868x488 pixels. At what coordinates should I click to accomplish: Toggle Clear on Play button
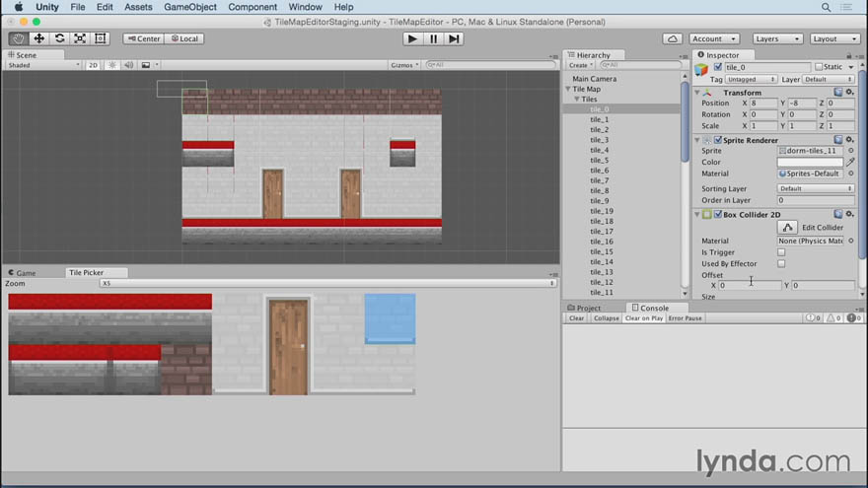644,318
